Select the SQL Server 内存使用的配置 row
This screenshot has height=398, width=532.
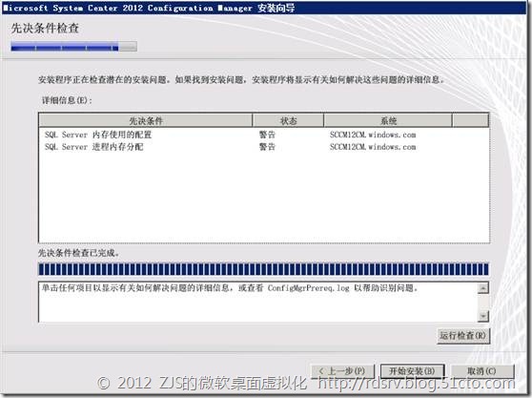pos(264,135)
